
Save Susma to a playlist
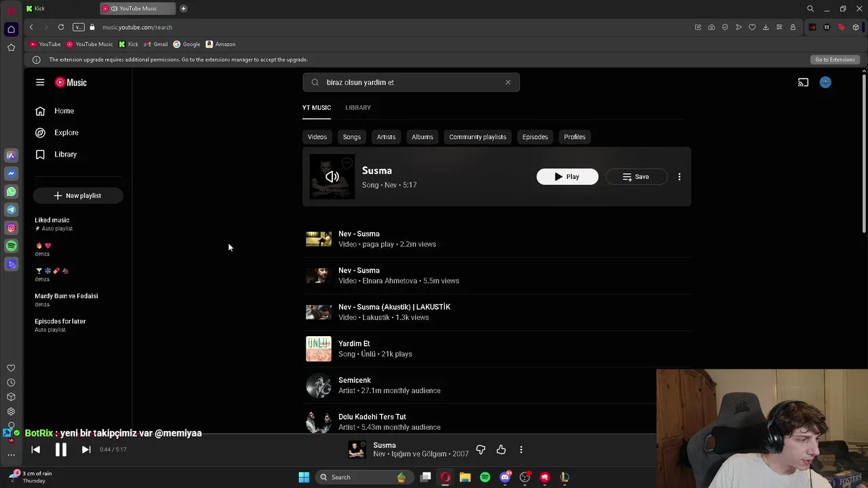click(x=636, y=176)
